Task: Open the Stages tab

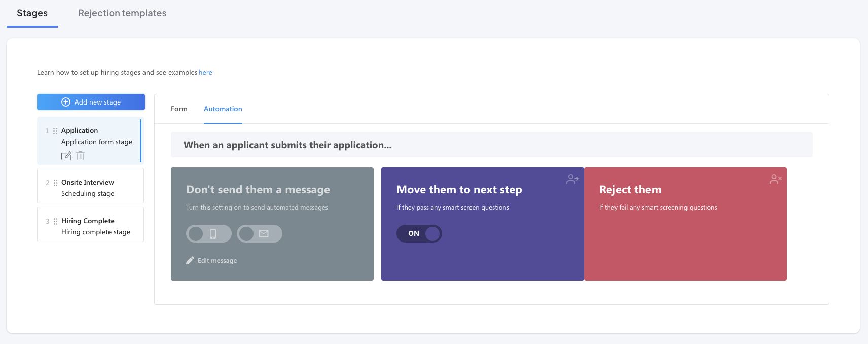Action: pos(32,13)
